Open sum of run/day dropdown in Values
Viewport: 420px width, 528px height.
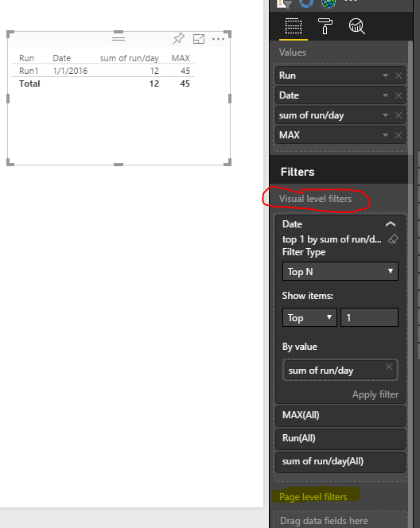[385, 115]
